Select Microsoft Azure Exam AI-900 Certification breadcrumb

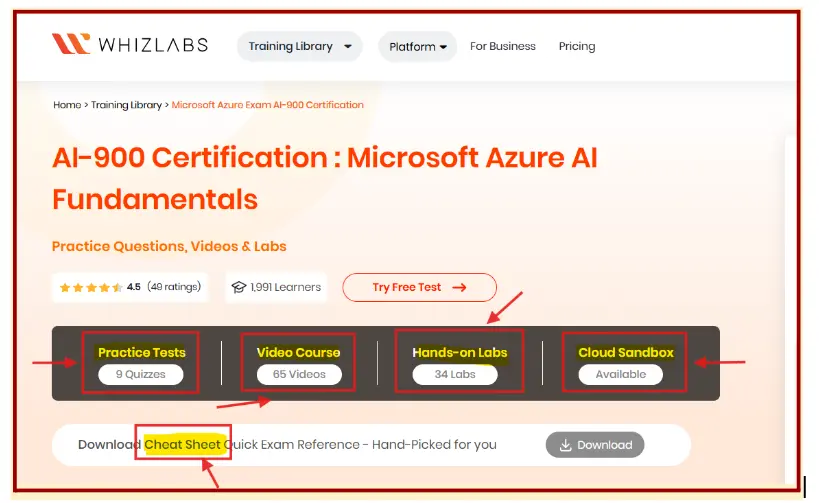(x=267, y=104)
